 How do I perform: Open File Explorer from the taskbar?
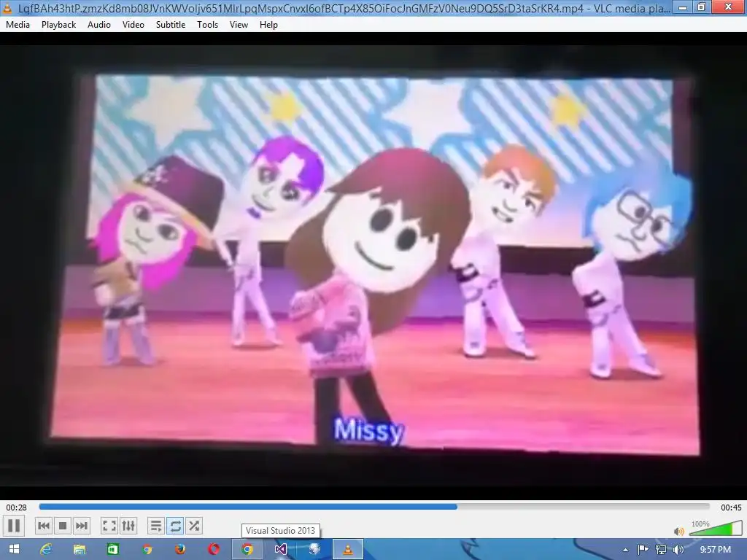coord(80,550)
